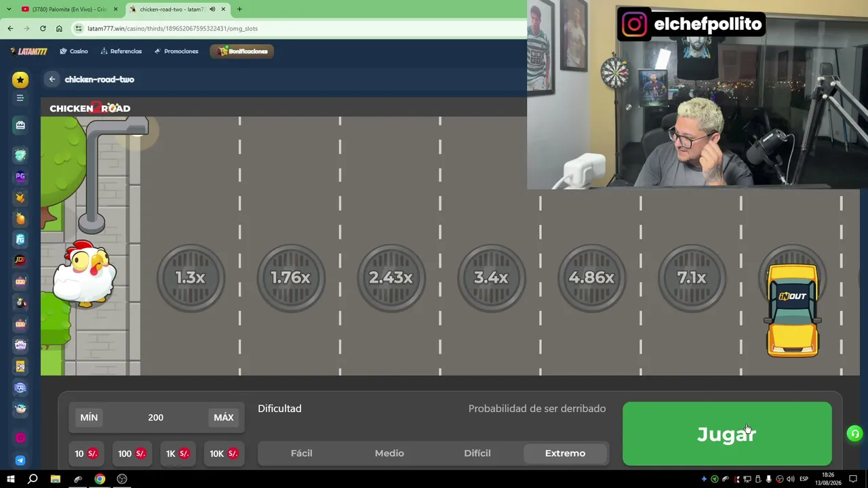Image resolution: width=868 pixels, height=488 pixels.
Task: Open the tab search dropdown arrow
Action: click(x=9, y=9)
